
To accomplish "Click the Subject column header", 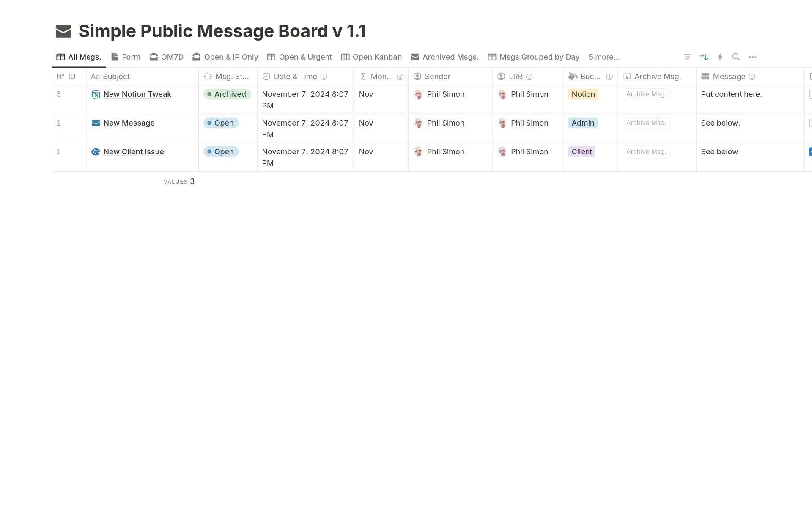I will tap(143, 77).
